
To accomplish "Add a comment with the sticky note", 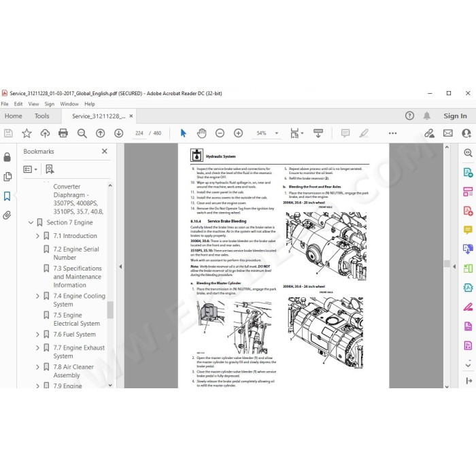I will (345, 133).
